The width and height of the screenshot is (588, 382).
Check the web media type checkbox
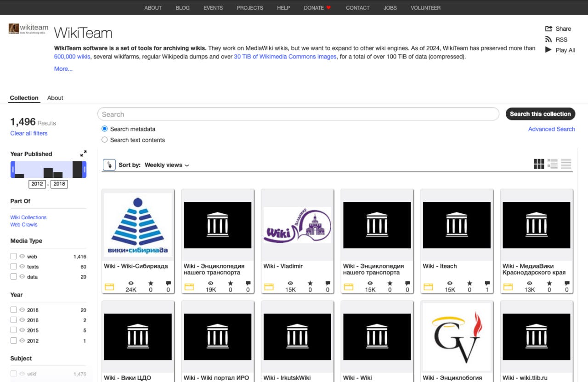pos(14,257)
